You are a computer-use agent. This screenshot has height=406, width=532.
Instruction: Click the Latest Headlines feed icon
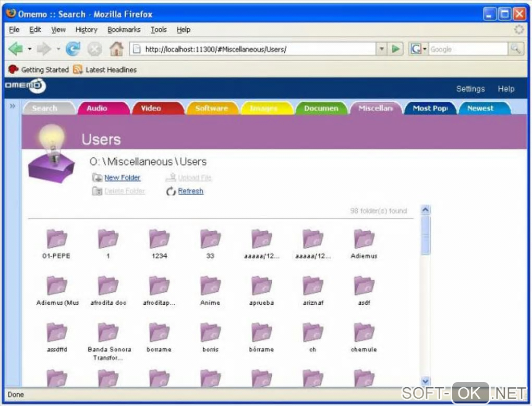point(78,69)
